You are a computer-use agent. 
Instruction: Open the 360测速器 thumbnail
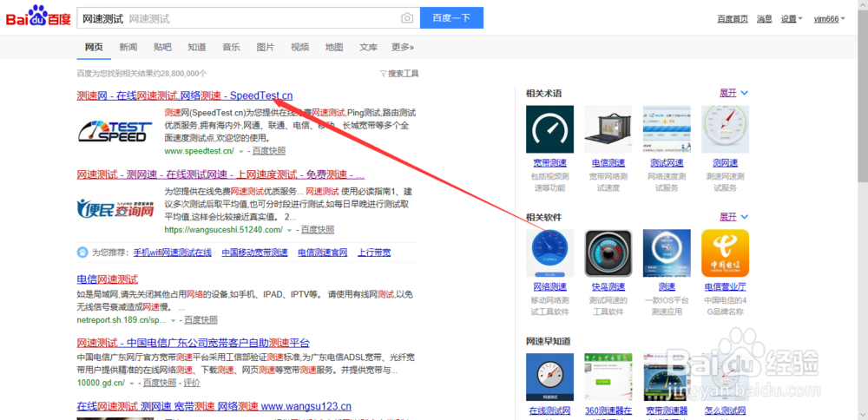coord(608,377)
